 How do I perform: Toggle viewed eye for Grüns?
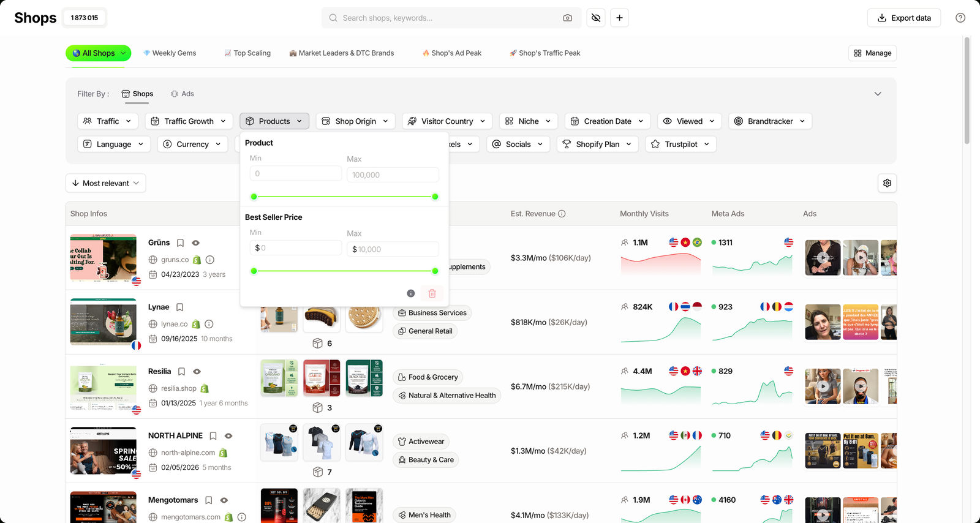tap(196, 243)
